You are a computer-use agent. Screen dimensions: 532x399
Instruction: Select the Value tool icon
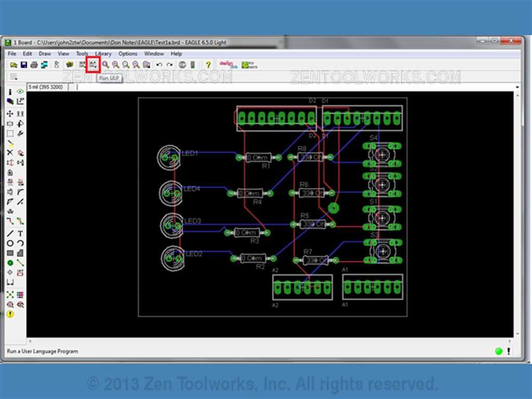coord(20,182)
